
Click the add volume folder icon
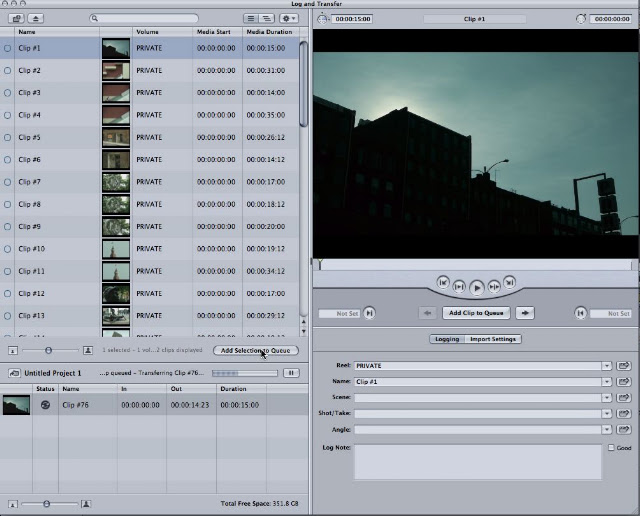[x=17, y=18]
